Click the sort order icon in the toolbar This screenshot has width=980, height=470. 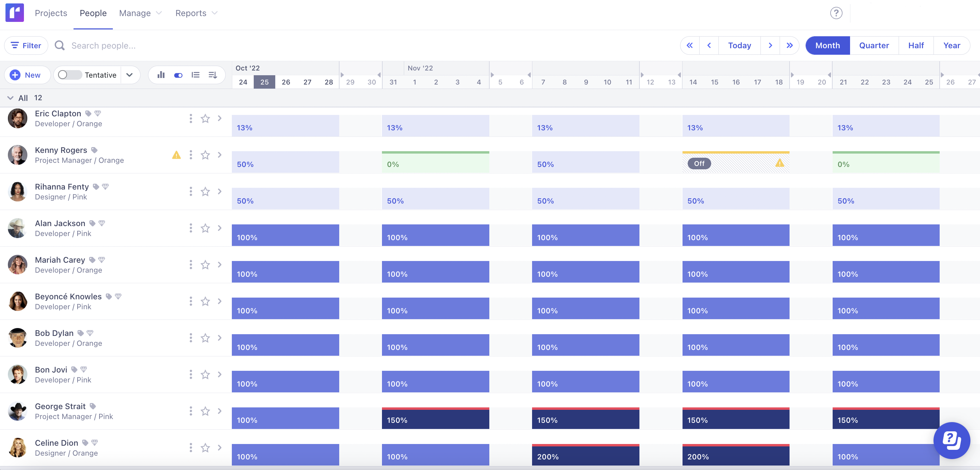click(x=212, y=75)
